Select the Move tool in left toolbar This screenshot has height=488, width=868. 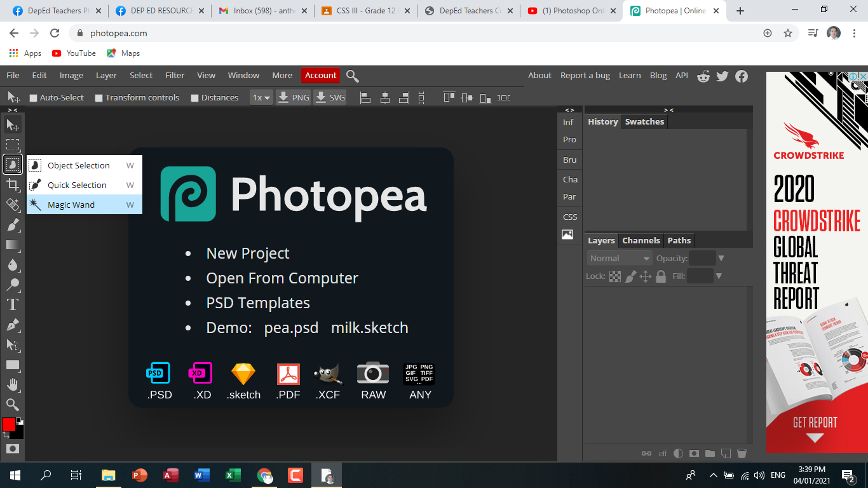click(x=13, y=125)
